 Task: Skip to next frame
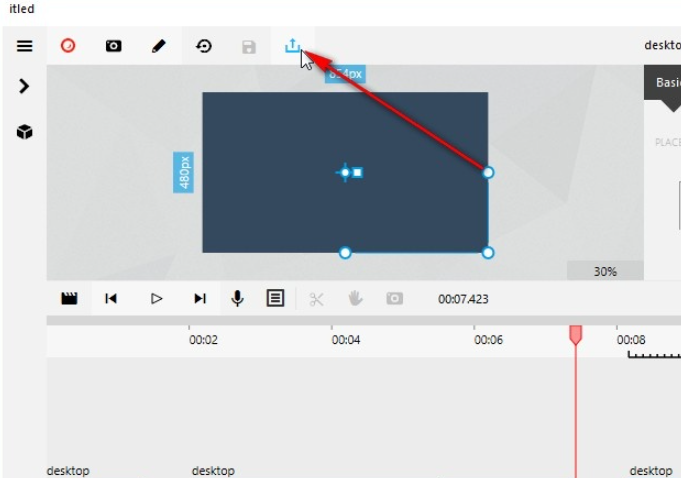(200, 298)
